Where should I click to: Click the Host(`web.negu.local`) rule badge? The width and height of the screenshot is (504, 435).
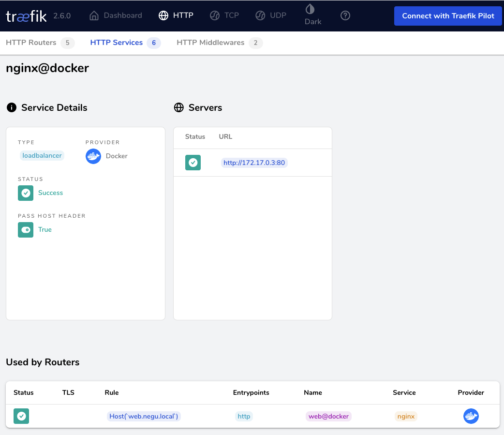click(143, 416)
